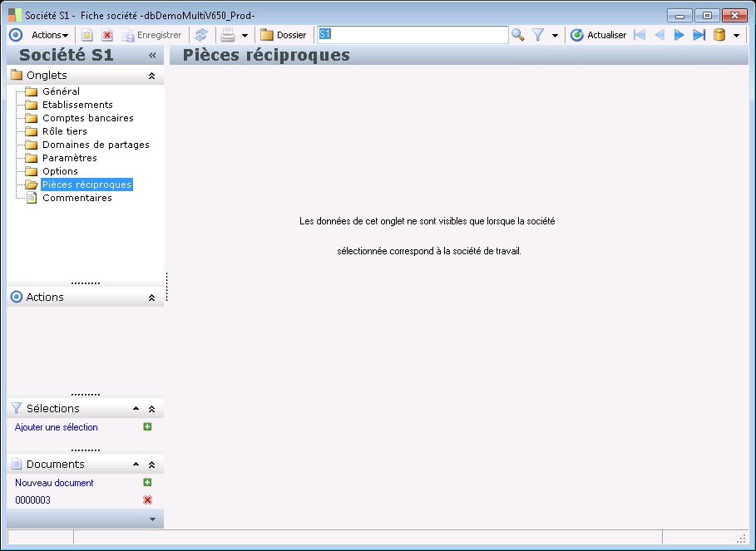Open the Etablissements tab
The width and height of the screenshot is (756, 551).
pos(77,105)
